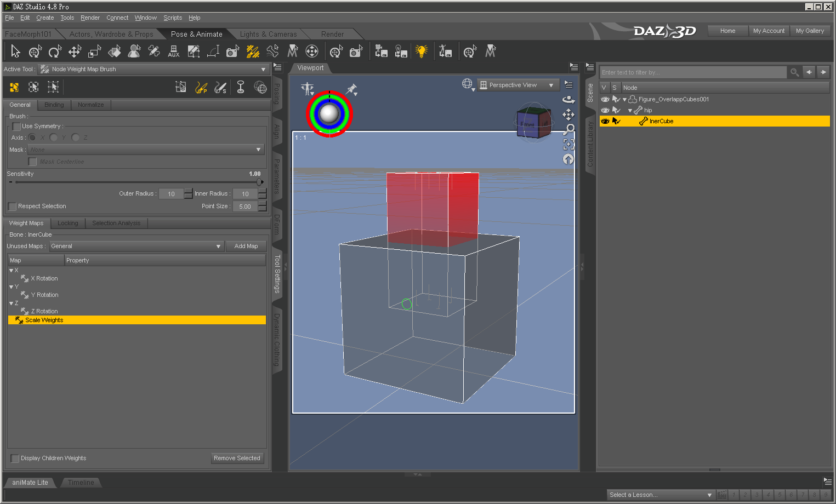This screenshot has width=836, height=504.
Task: Hide the hip node using eye icon
Action: click(605, 110)
